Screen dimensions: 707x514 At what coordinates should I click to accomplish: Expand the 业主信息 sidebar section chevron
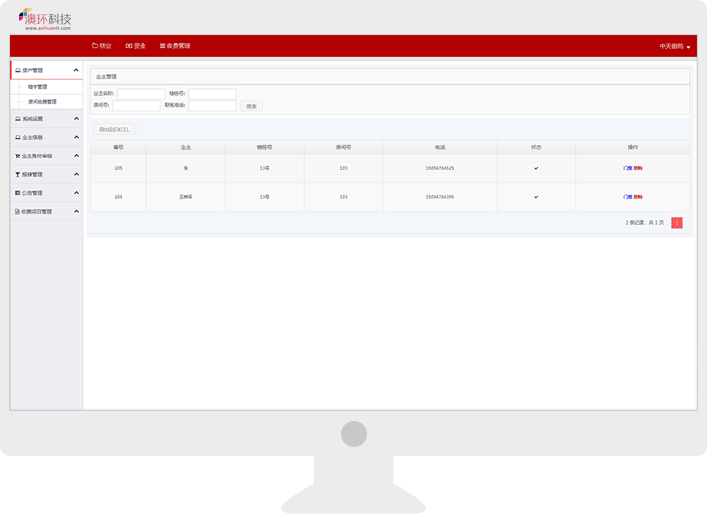[x=76, y=137]
